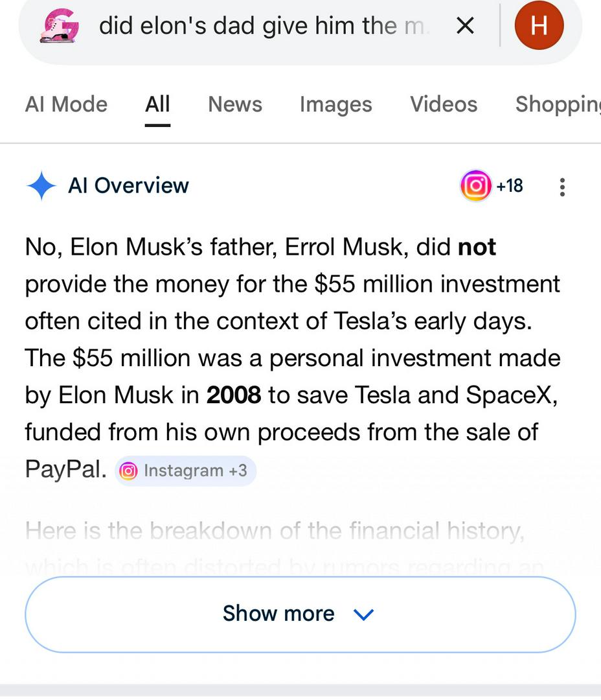
Task: Click the small Instagram icon in the citation chip
Action: (129, 471)
